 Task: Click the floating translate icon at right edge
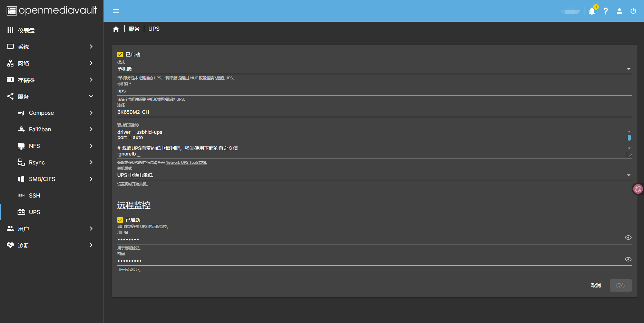pyautogui.click(x=638, y=189)
